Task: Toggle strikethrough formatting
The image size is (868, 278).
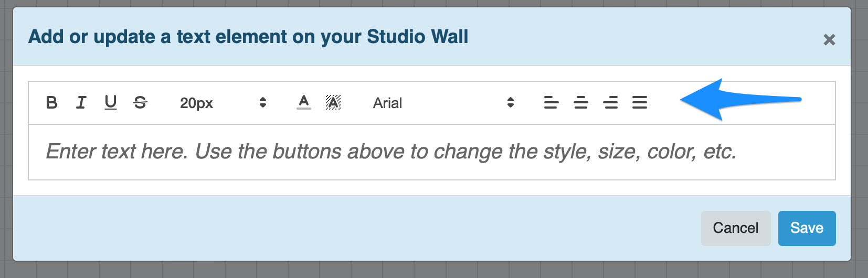Action: [x=140, y=102]
